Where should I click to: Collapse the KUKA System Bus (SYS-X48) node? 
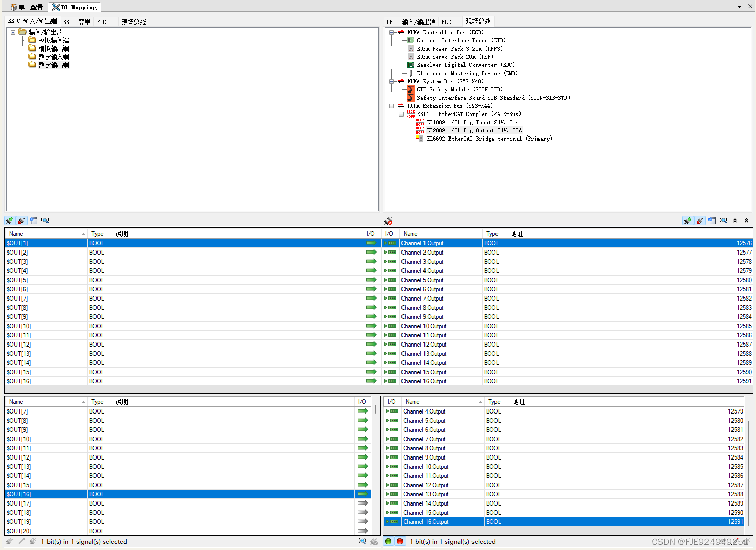pyautogui.click(x=392, y=81)
